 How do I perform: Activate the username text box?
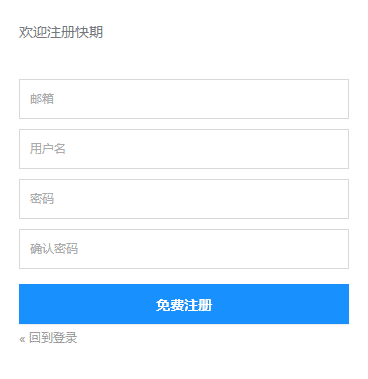click(184, 149)
